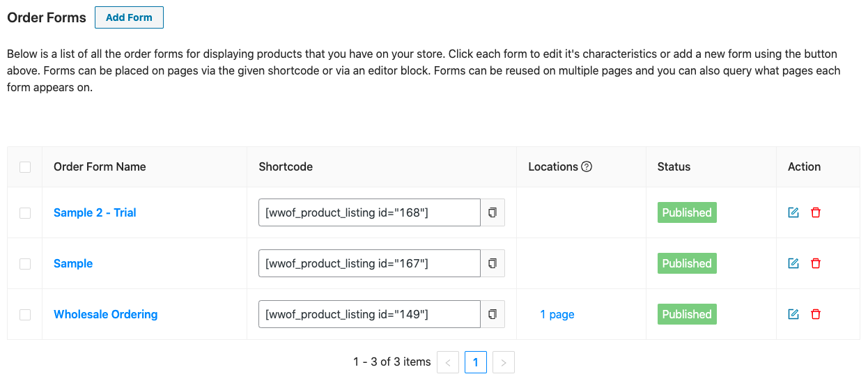This screenshot has height=381, width=868.
Task: View the 1 page location link
Action: click(x=557, y=314)
